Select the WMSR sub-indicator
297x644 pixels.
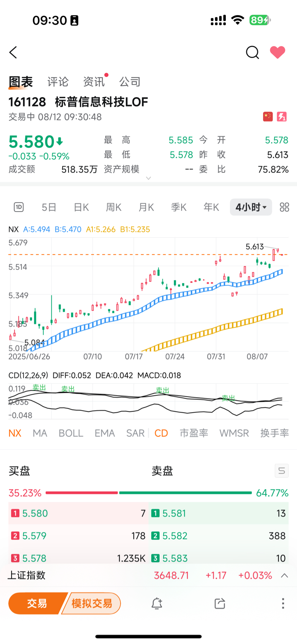click(x=234, y=433)
